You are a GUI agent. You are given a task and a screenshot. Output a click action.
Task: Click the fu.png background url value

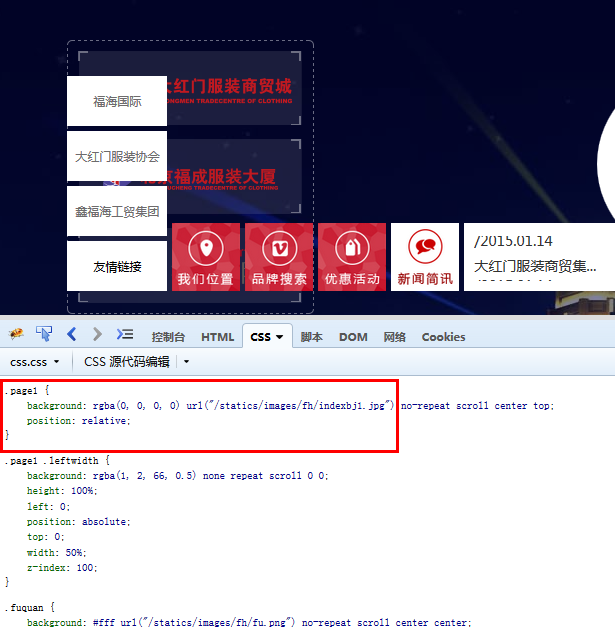(208, 623)
